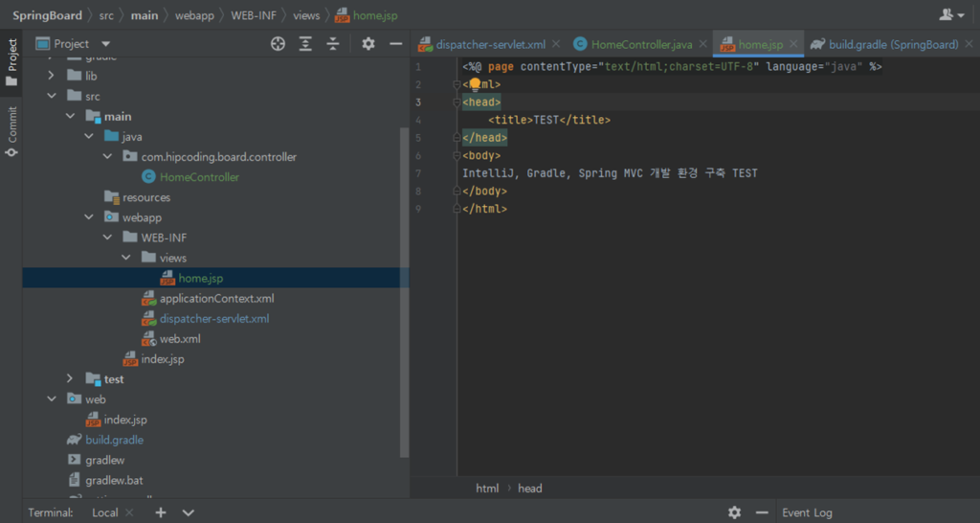The width and height of the screenshot is (980, 523).
Task: Click the WEB-INF breadcrumb in navigation bar
Action: click(x=253, y=15)
